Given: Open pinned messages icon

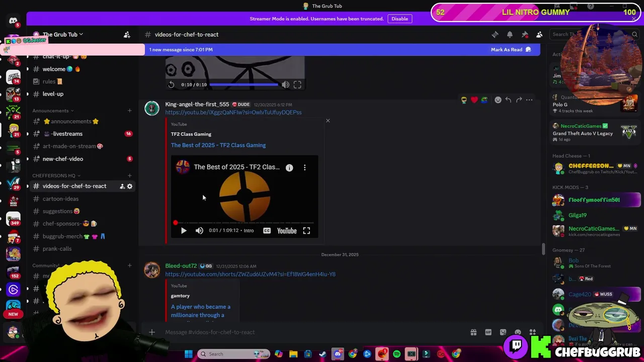Looking at the screenshot, I should (x=525, y=34).
